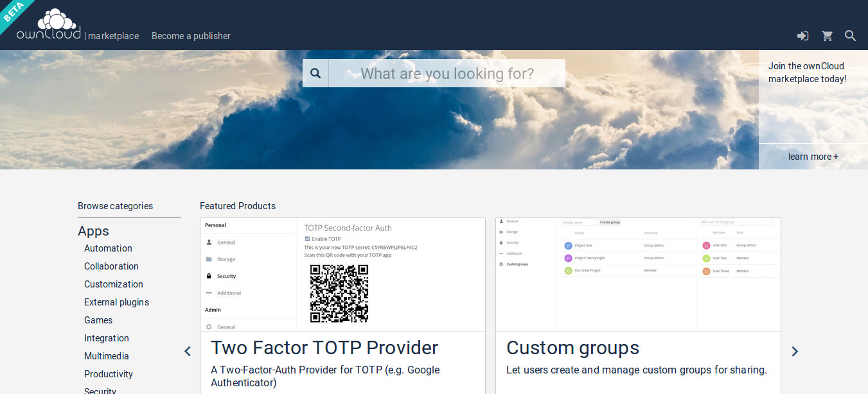Viewport: 868px width, 394px height.
Task: Open the login icon in header
Action: tap(802, 36)
